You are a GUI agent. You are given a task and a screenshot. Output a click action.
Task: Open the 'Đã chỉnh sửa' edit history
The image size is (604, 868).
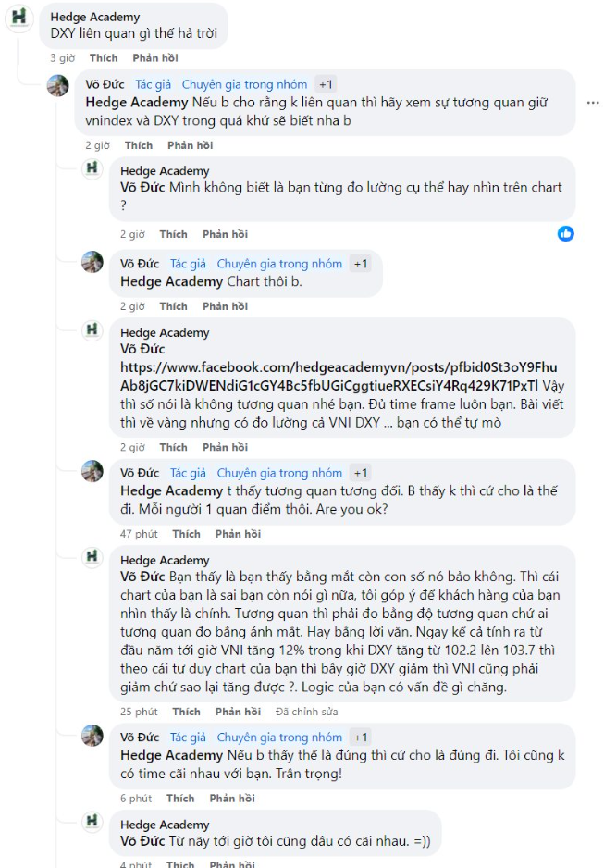click(x=306, y=712)
